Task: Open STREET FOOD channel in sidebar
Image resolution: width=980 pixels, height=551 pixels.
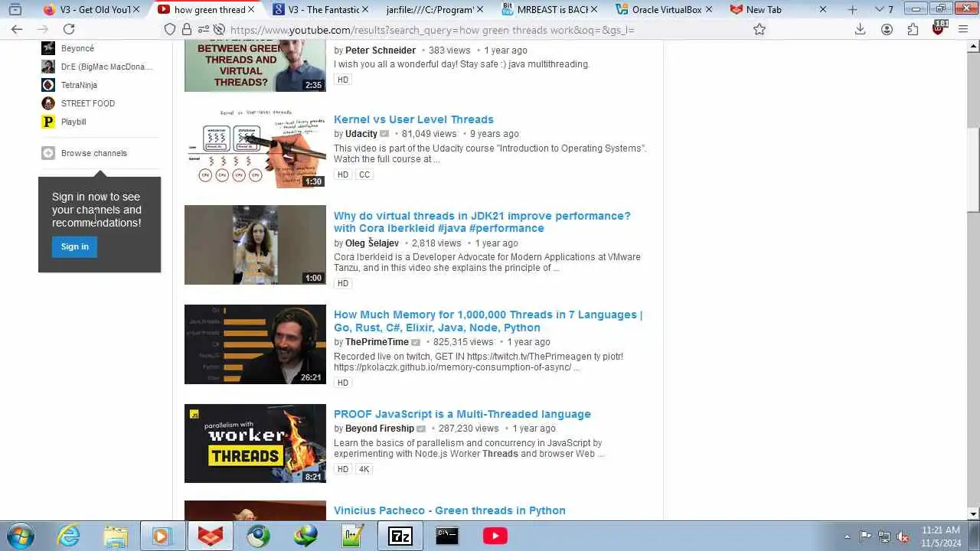Action: 88,103
